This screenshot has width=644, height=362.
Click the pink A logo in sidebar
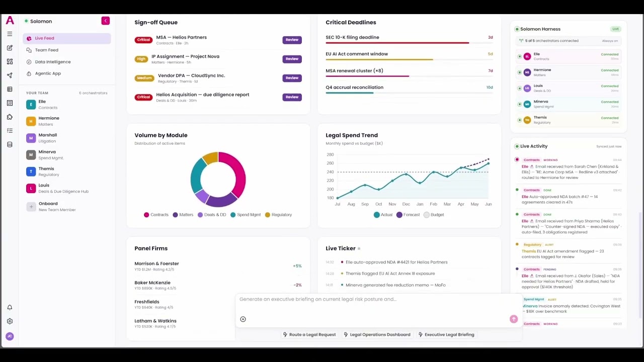coord(10,21)
